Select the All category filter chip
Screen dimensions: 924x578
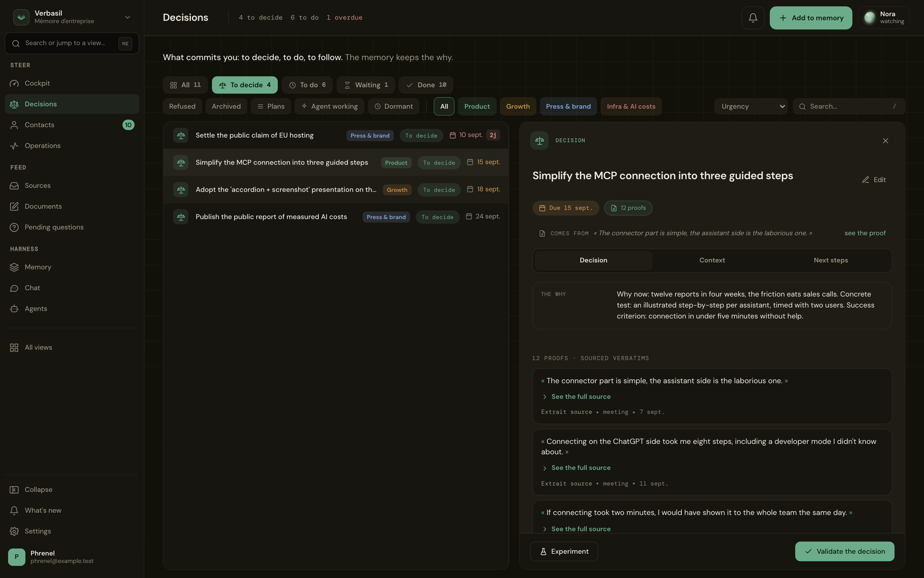pyautogui.click(x=444, y=106)
